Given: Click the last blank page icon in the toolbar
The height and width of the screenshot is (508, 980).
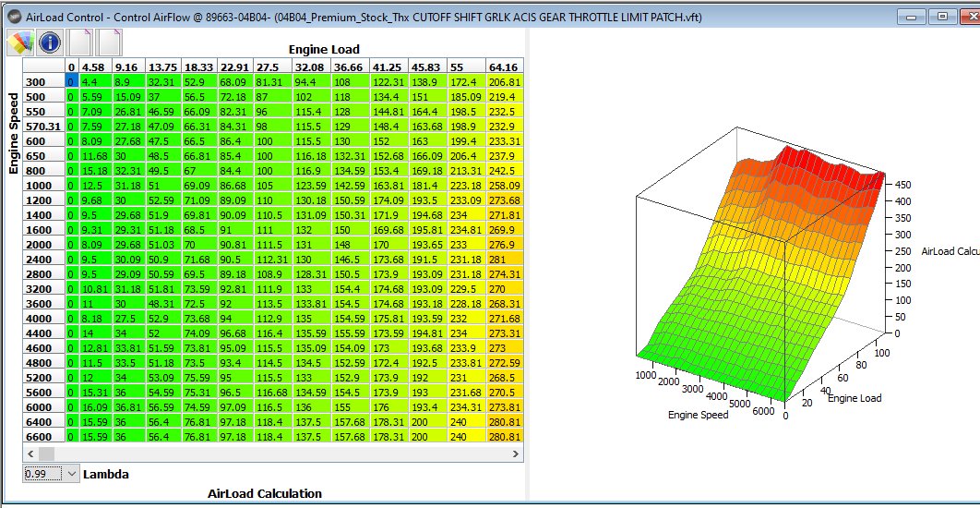Looking at the screenshot, I should 110,42.
